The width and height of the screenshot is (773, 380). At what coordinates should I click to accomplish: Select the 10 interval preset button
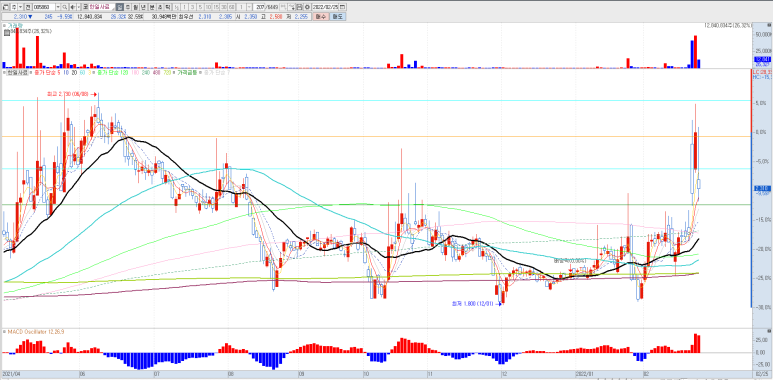[208, 7]
